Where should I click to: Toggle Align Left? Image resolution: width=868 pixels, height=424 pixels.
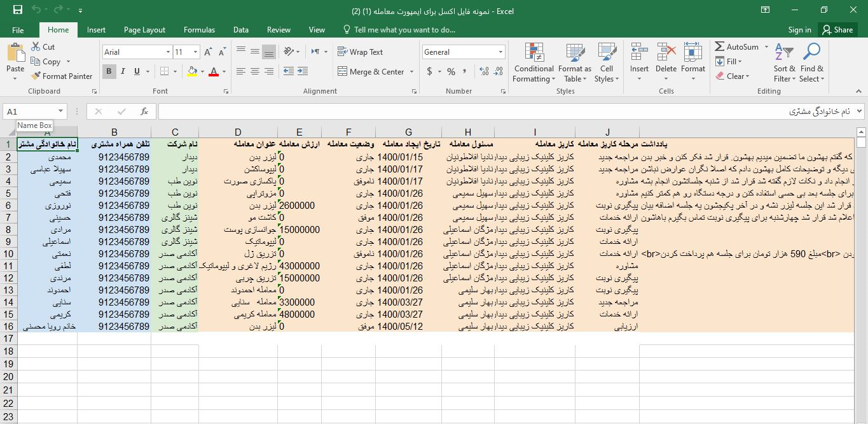tap(240, 71)
